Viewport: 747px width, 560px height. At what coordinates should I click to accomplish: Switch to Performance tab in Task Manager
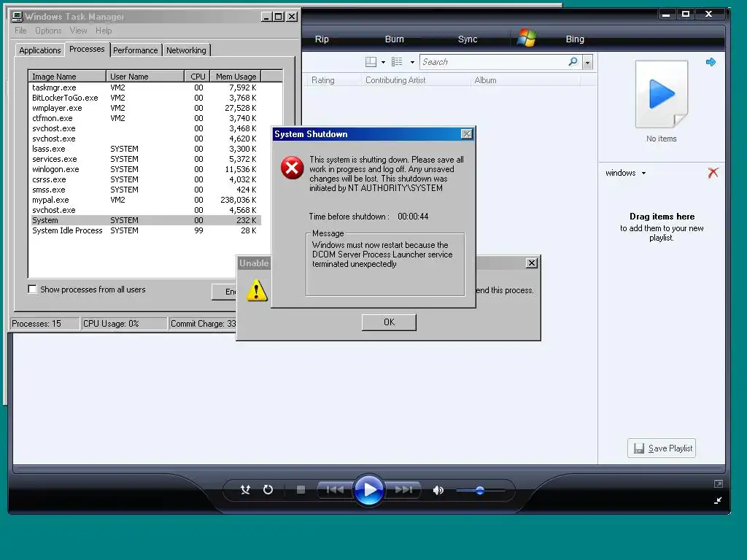[x=135, y=50]
